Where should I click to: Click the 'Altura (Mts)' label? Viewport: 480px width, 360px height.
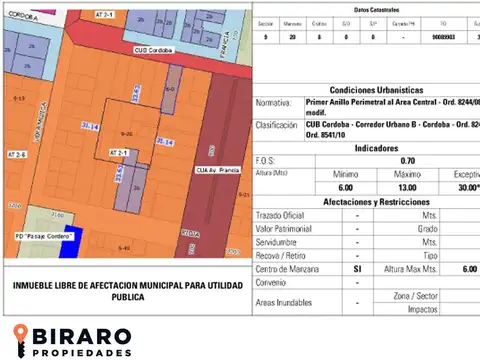[271, 173]
